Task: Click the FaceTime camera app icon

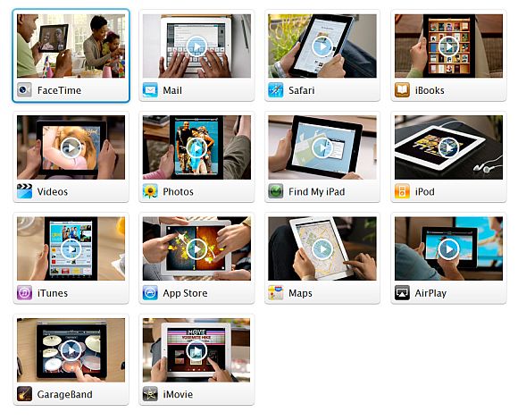Action: 24,90
